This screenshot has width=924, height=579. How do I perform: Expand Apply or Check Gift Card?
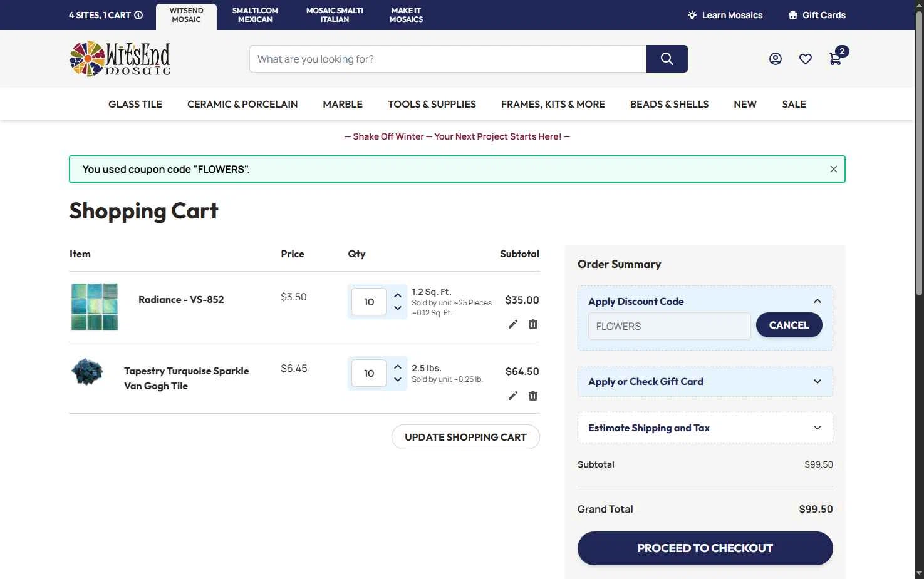(705, 381)
